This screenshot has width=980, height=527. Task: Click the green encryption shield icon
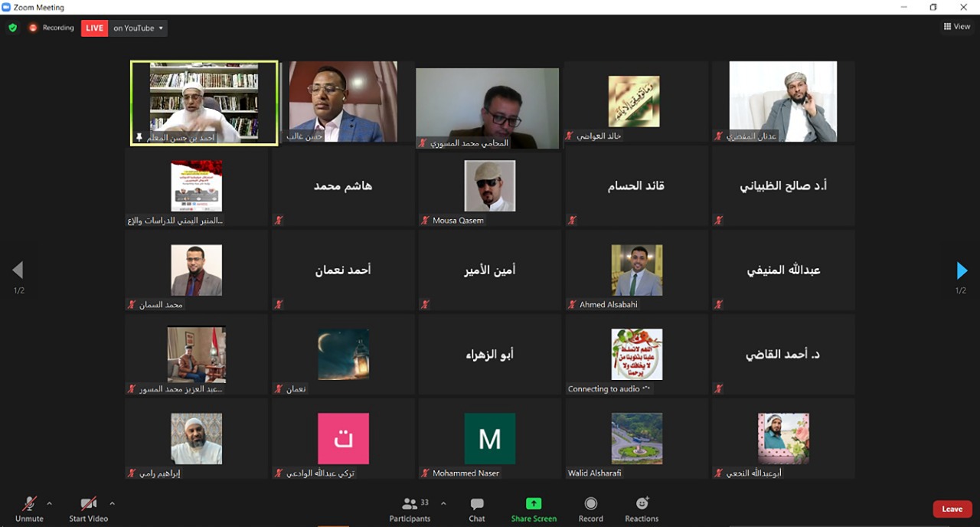(12, 28)
